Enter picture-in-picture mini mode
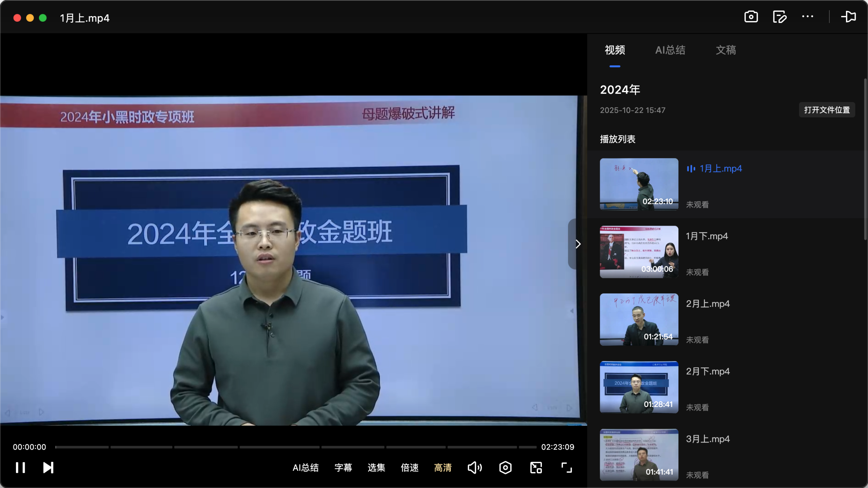 pos(535,467)
